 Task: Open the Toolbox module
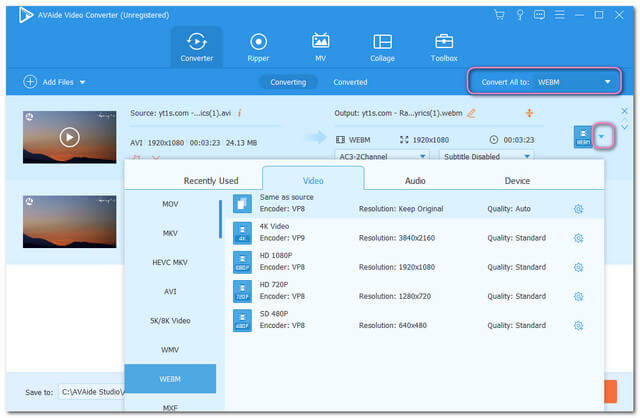[444, 47]
